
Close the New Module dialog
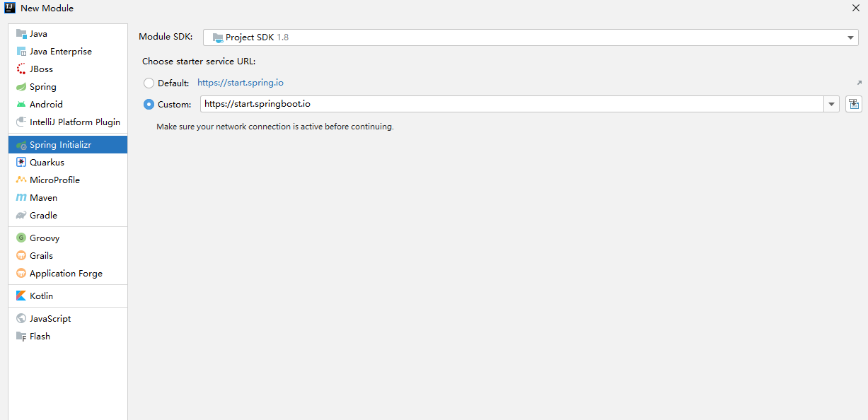(855, 8)
